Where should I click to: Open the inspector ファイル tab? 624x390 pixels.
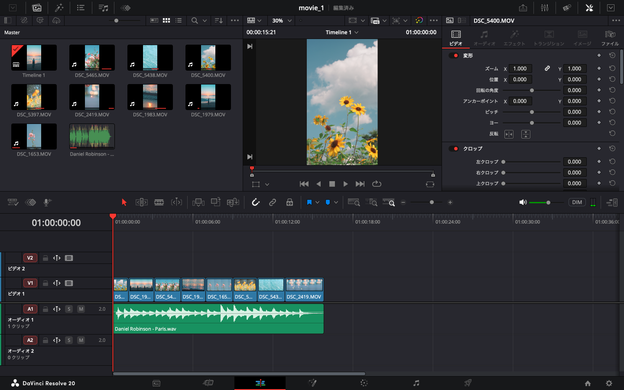pyautogui.click(x=610, y=38)
